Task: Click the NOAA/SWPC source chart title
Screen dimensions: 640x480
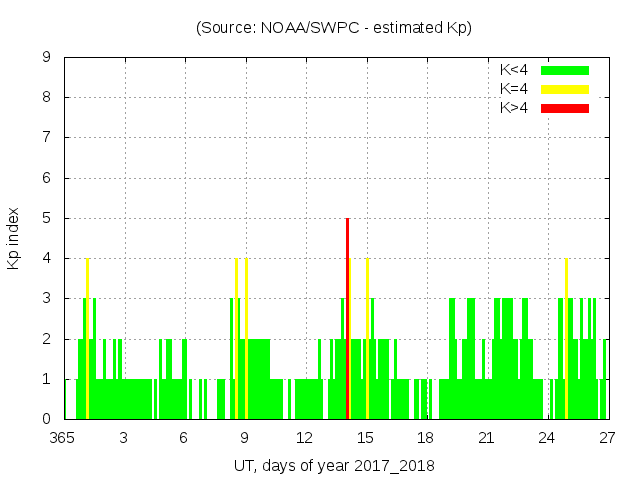Action: pyautogui.click(x=333, y=28)
